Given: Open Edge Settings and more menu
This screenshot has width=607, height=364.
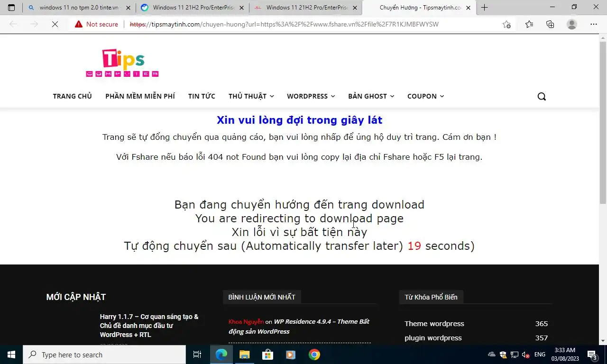Looking at the screenshot, I should click(x=594, y=24).
